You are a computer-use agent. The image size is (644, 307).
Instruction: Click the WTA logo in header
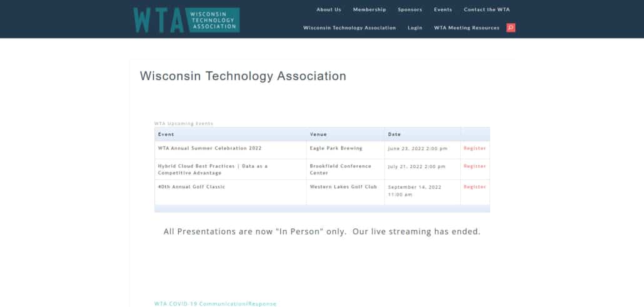tap(186, 20)
